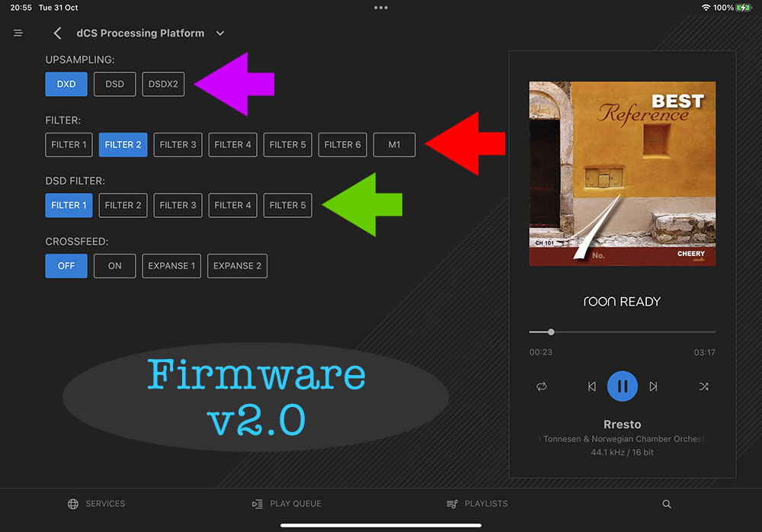Screen dimensions: 762x532
Task: Choose FILTER 4 under Filter
Action: [x=232, y=144]
